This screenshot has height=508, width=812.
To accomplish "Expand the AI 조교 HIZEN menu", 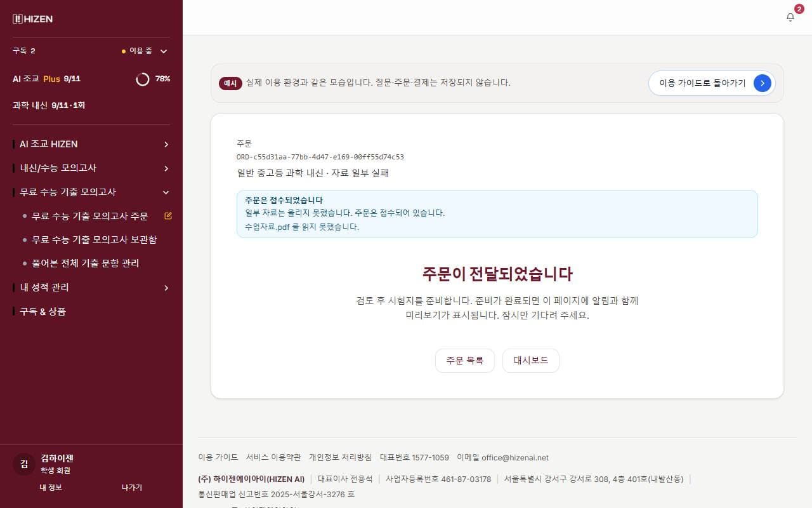I will 91,144.
